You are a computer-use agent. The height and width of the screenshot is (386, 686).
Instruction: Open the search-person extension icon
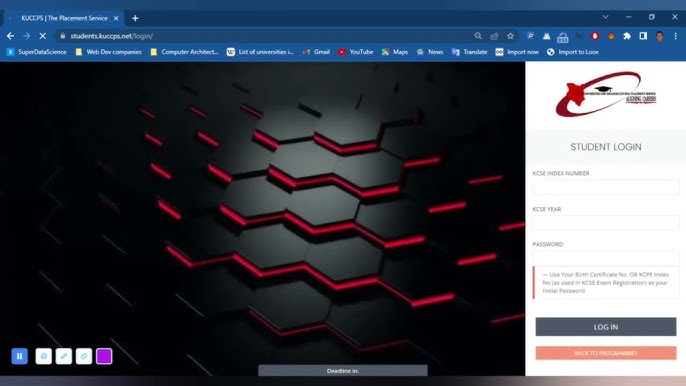pyautogui.click(x=530, y=36)
